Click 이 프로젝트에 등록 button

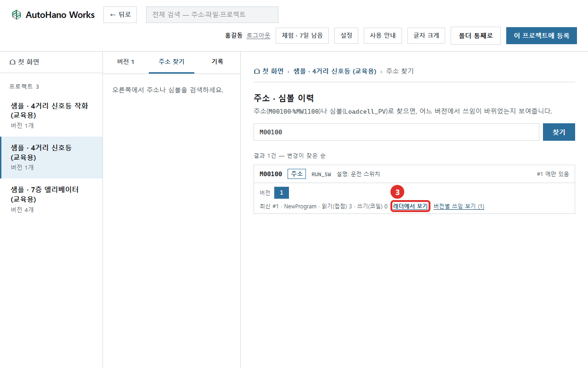click(542, 35)
